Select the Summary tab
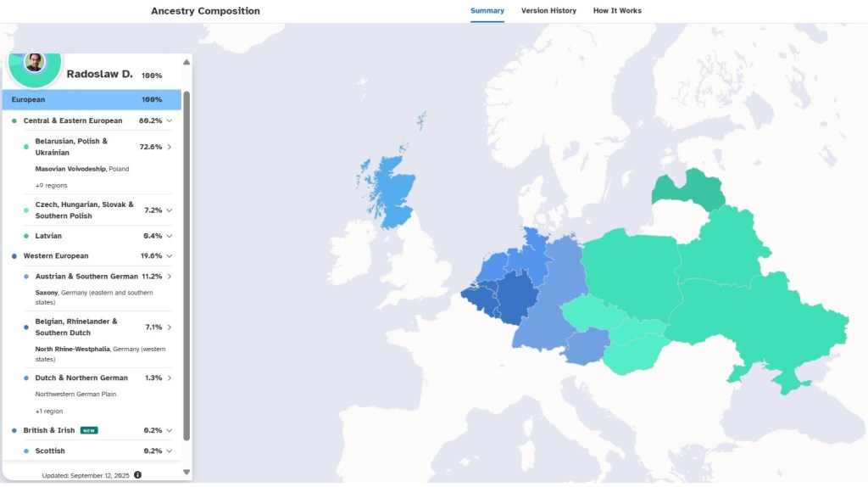This screenshot has width=868, height=487. 487,11
